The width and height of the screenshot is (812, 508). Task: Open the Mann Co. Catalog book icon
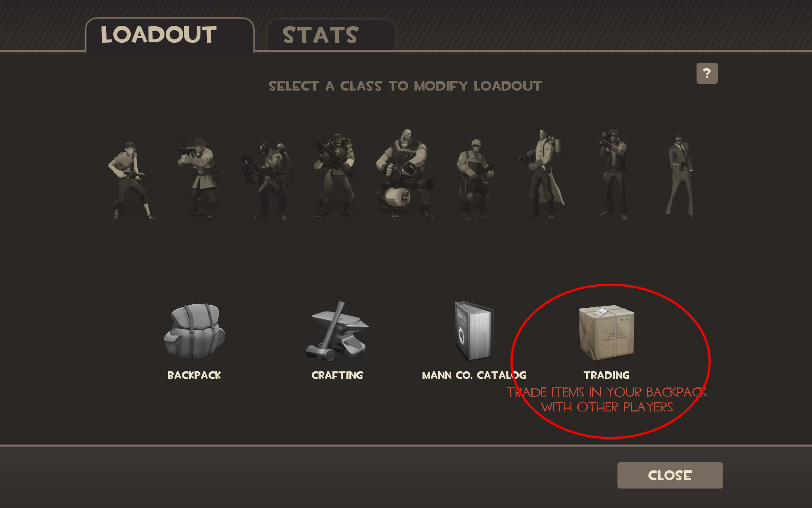[474, 331]
